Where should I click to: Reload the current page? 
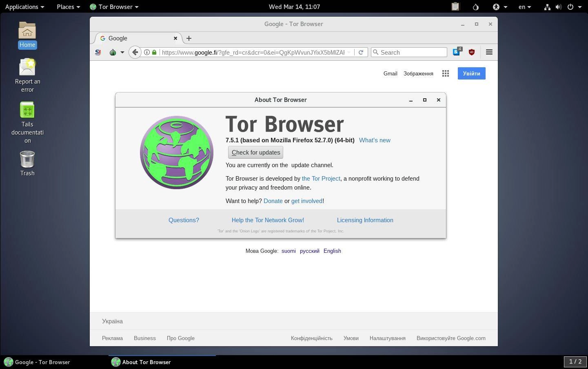tap(361, 52)
